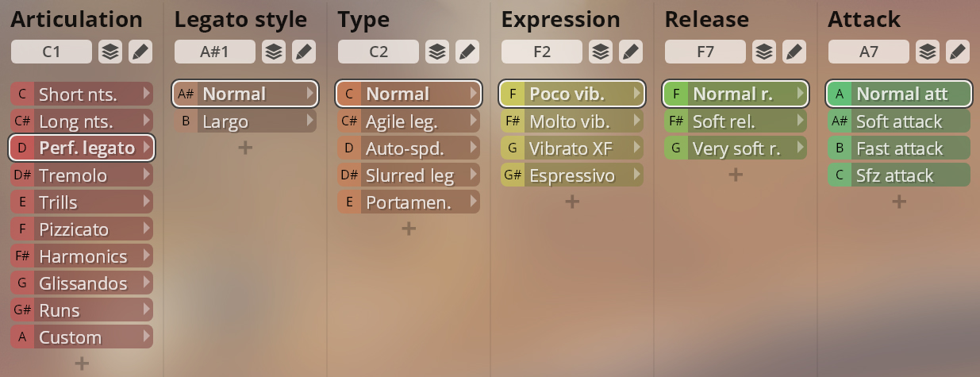Switch to Soft attack
This screenshot has width=980, height=377.
point(899,121)
